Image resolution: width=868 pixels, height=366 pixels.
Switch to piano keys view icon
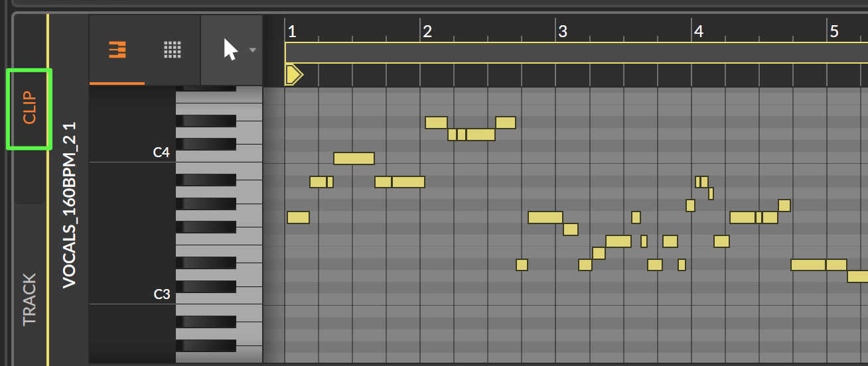click(117, 50)
